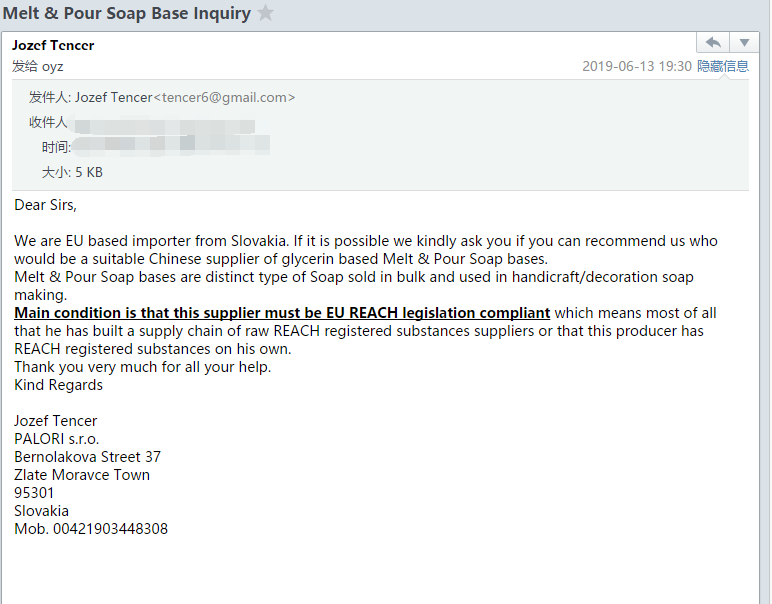
Task: Click the 发件人 label in header details
Action: (49, 97)
